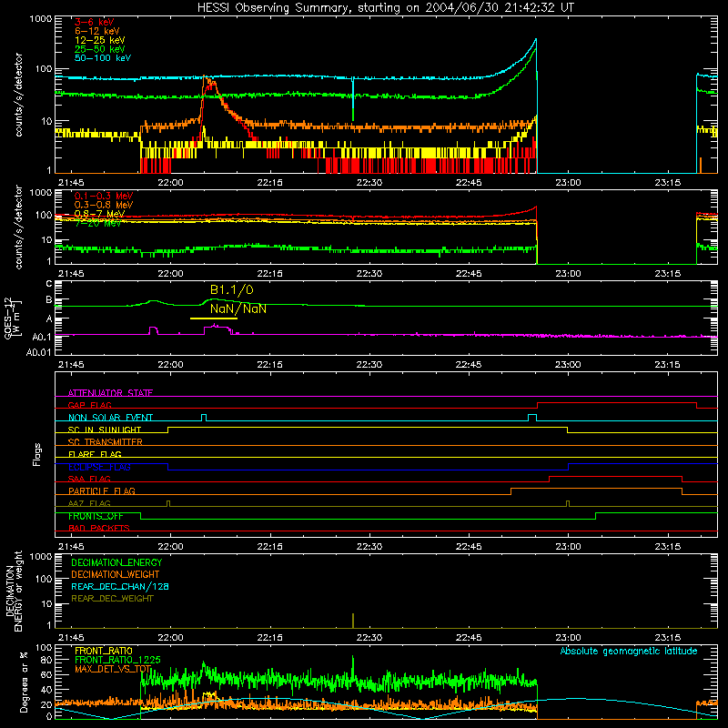Select the 6-12 keV legend label
728x728 pixels.
pos(96,31)
